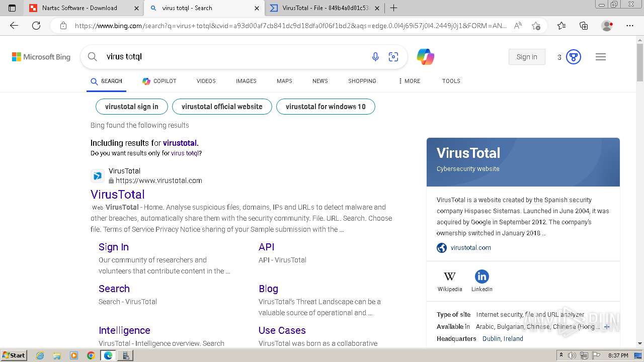Search using an image icon
Viewport: 644px width, 362px height.
393,57
